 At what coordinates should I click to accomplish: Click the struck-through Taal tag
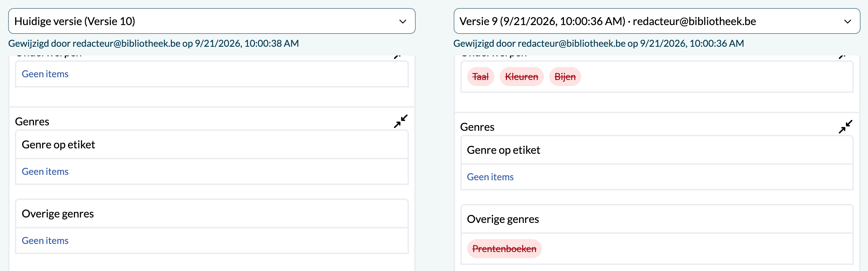coord(480,77)
